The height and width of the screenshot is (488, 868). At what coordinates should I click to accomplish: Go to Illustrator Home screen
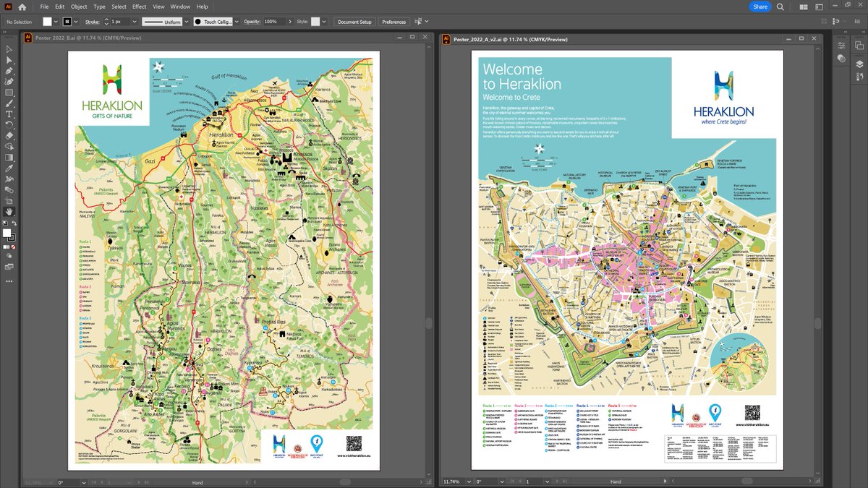[x=22, y=7]
